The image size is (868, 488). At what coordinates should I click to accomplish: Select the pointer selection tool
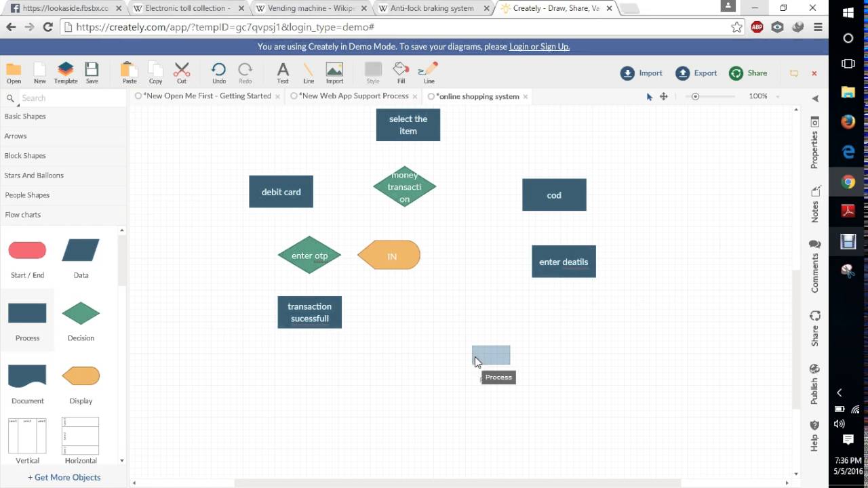tap(649, 97)
